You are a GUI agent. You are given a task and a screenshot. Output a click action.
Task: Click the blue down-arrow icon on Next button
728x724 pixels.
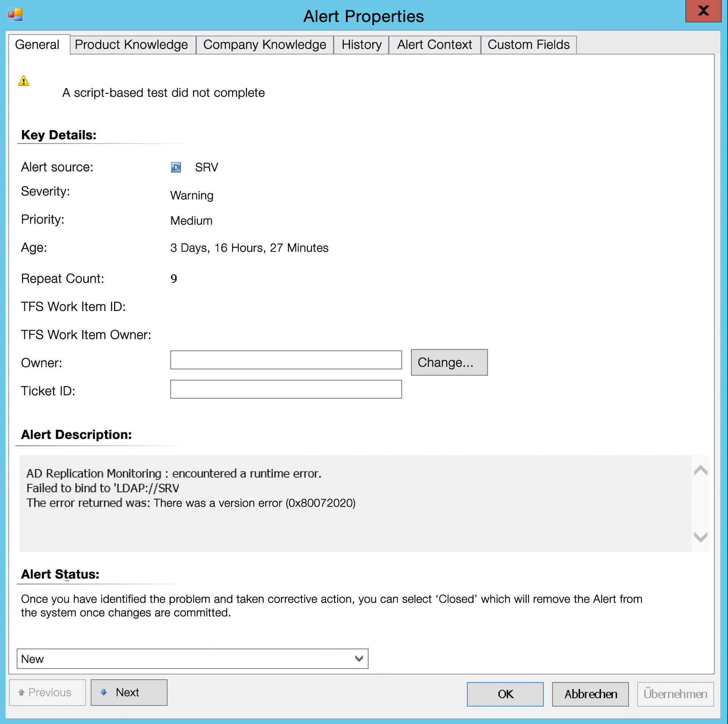pyautogui.click(x=104, y=692)
